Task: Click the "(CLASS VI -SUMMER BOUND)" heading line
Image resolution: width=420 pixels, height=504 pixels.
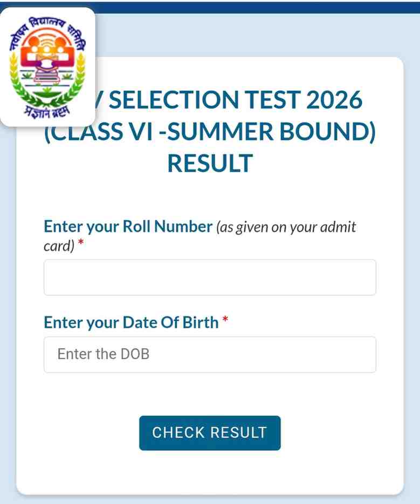Action: (x=210, y=132)
